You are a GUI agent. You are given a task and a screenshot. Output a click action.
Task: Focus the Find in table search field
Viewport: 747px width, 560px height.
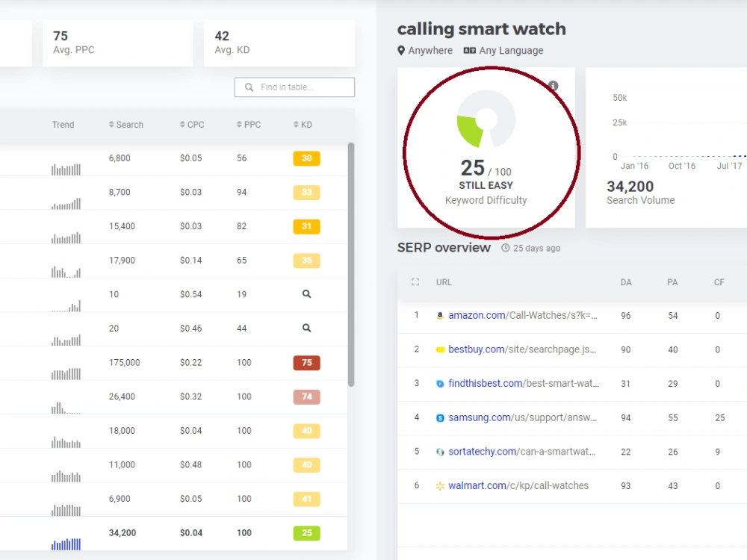[294, 87]
